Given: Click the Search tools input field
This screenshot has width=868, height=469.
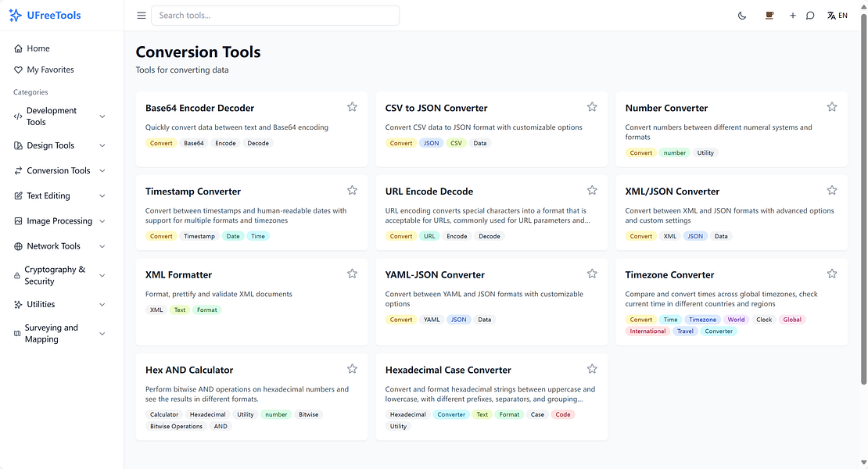Looking at the screenshot, I should coord(274,15).
